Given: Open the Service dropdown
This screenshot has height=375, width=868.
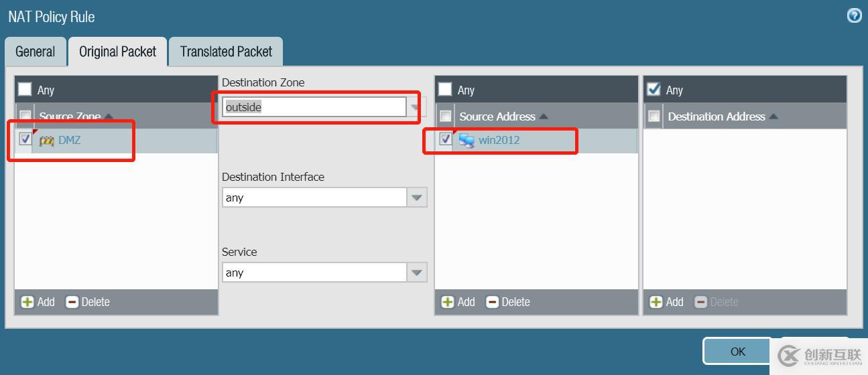Looking at the screenshot, I should 417,273.
